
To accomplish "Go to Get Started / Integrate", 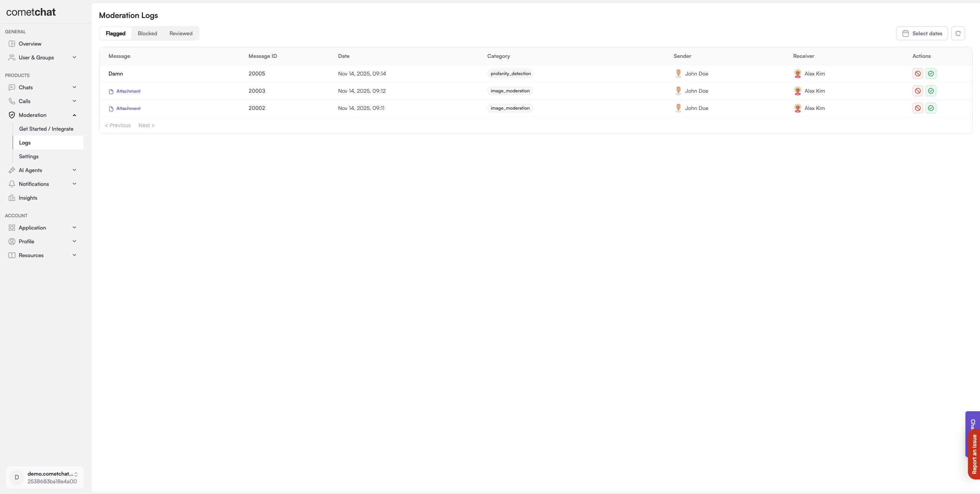I will pyautogui.click(x=46, y=129).
